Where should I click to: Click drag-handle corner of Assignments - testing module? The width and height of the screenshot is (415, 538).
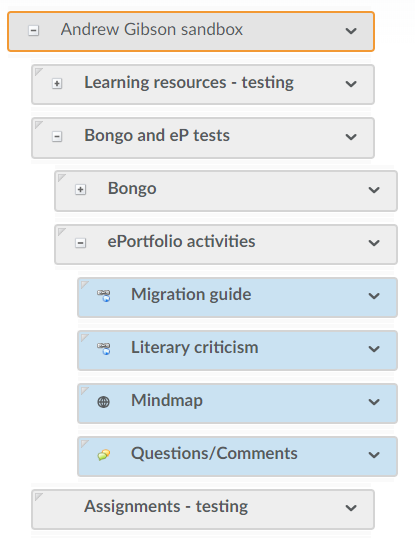(x=38, y=496)
